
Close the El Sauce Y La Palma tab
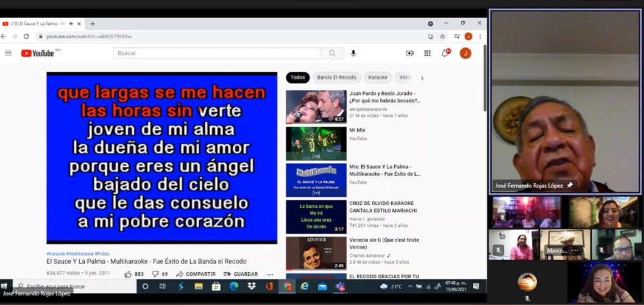click(79, 24)
